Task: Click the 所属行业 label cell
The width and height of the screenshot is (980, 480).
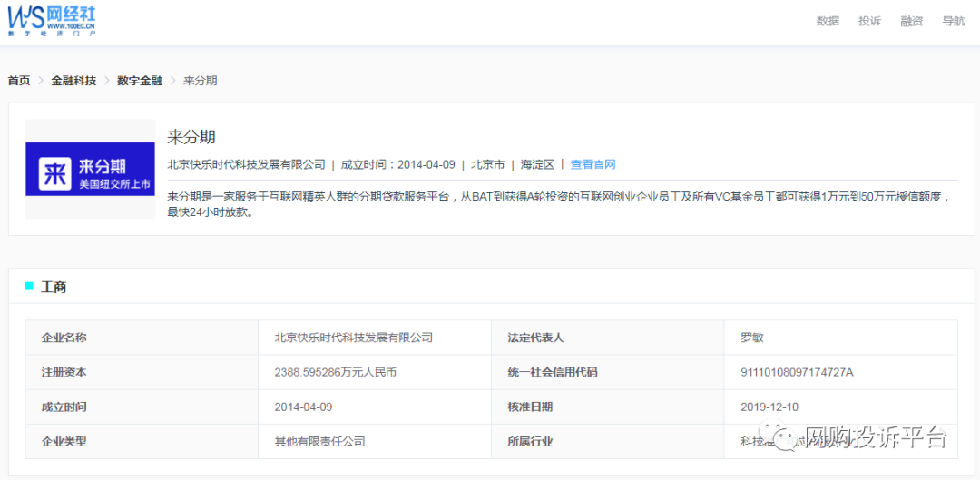Action: coord(607,442)
